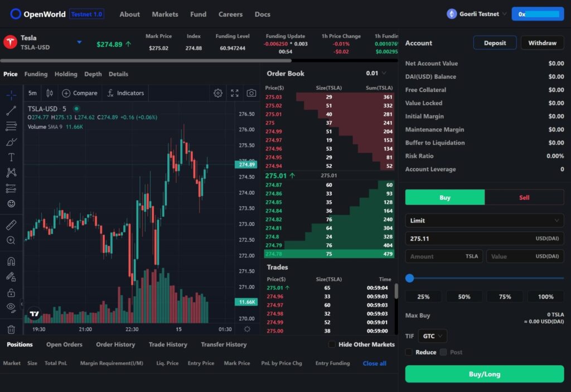Click the plus icon beside Compare
Viewport: 571px width, 392px height.
pos(66,93)
